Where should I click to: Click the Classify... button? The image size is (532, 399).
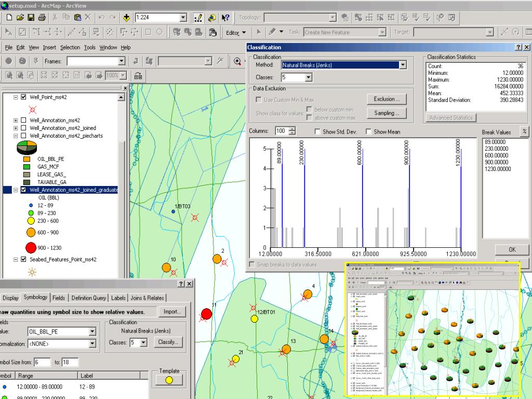[168, 342]
